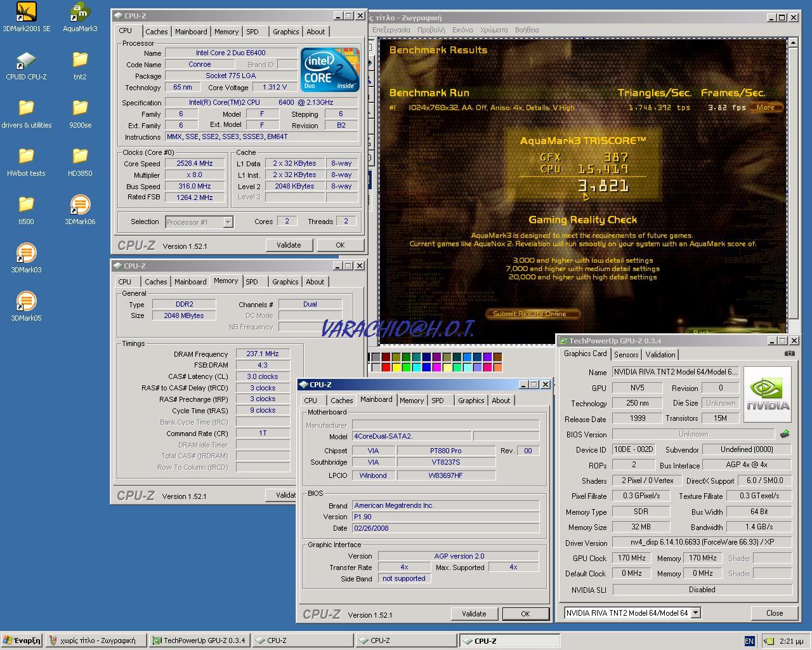Click the GPU Name field in GPU-Z
The image size is (812, 650).
click(675, 373)
